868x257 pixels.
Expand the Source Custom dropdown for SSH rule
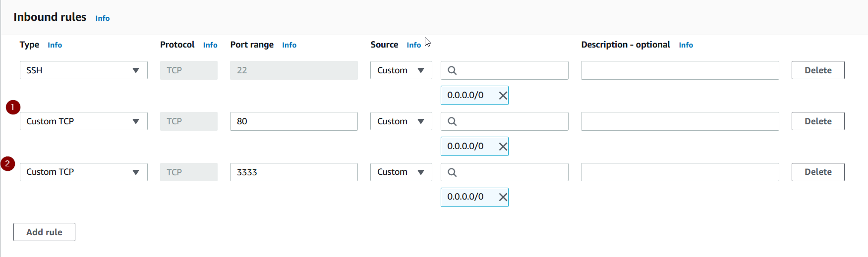401,70
